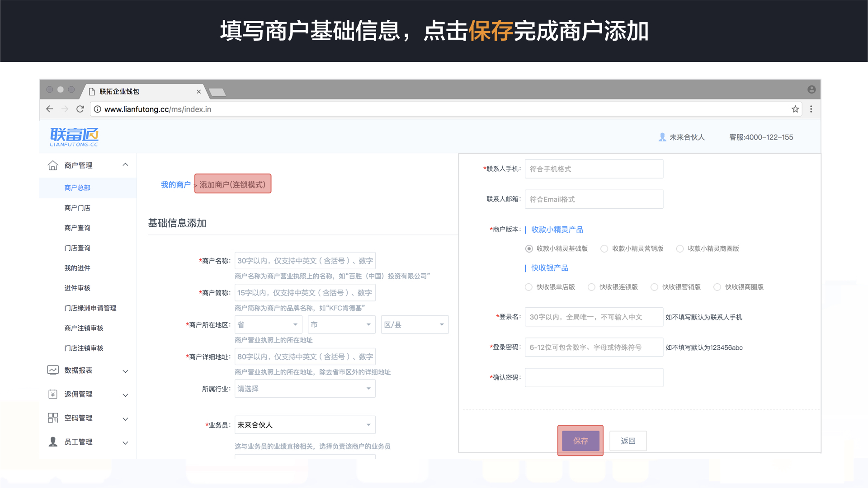868x488 pixels.
Task: Open 门店注销审核 in sidebar
Action: pyautogui.click(x=84, y=348)
